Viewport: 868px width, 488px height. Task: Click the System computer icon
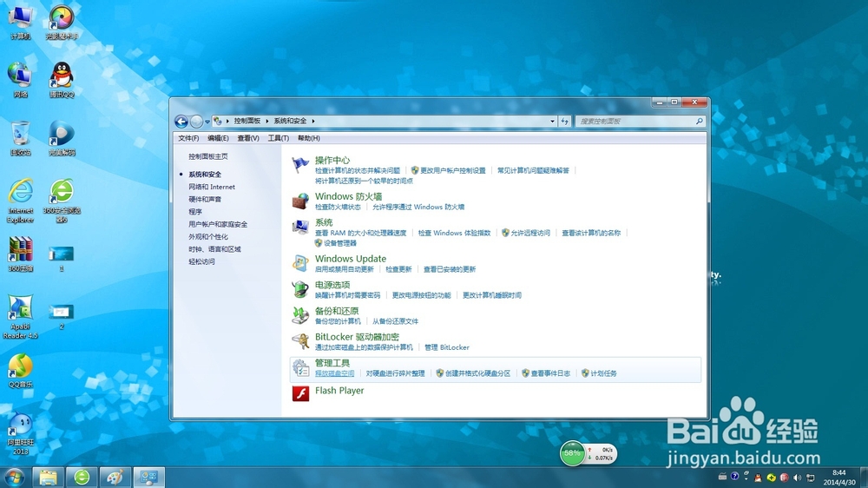pos(300,228)
